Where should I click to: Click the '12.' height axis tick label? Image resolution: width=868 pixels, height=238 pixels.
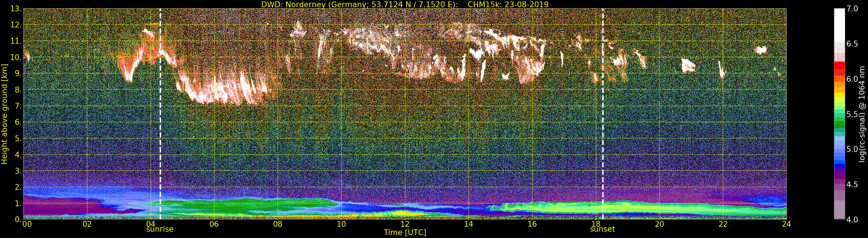coord(16,25)
